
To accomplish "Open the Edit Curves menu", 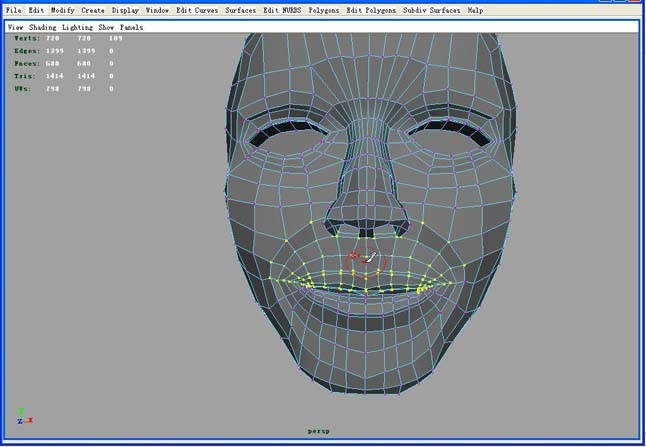I will coord(197,10).
